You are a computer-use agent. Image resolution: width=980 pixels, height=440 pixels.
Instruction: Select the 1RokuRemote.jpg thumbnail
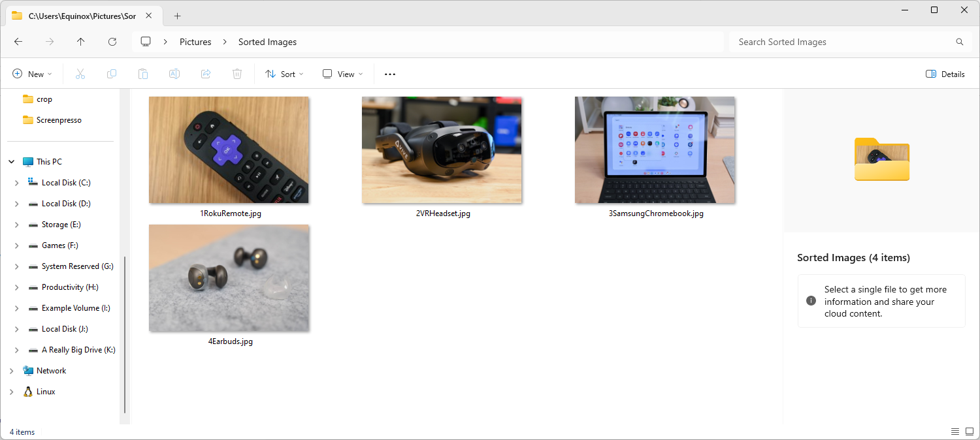(229, 150)
